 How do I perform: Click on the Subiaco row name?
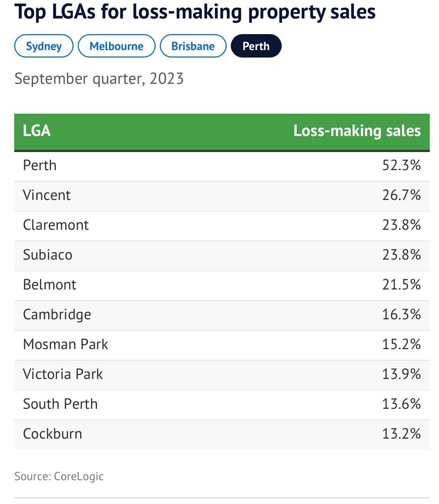[48, 255]
